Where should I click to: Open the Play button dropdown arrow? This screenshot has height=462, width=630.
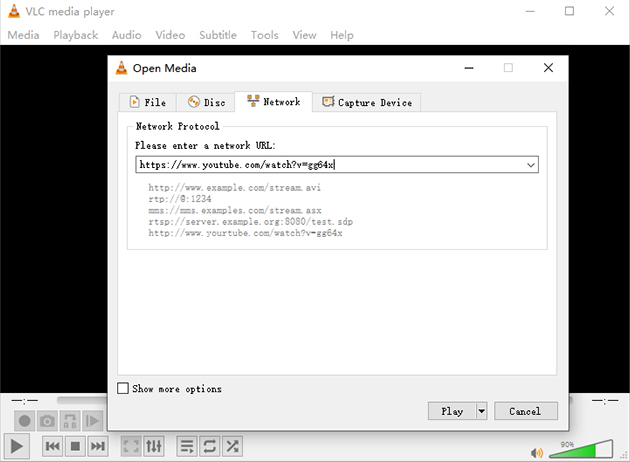pyautogui.click(x=481, y=411)
